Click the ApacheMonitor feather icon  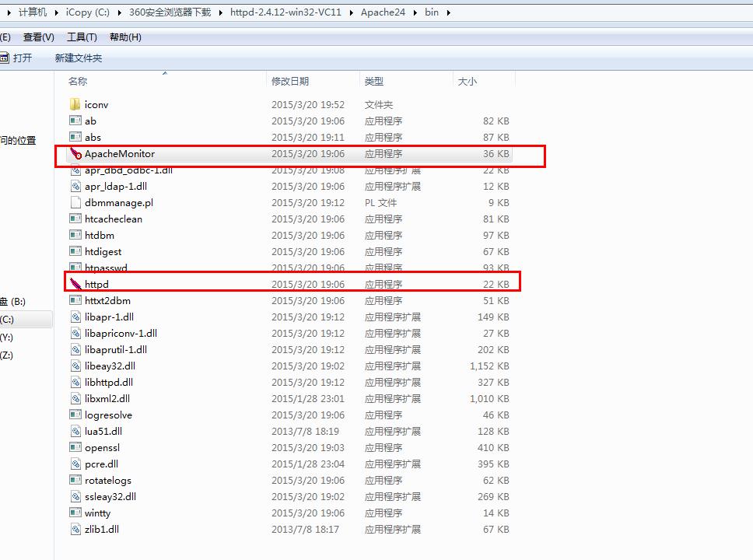pos(75,154)
